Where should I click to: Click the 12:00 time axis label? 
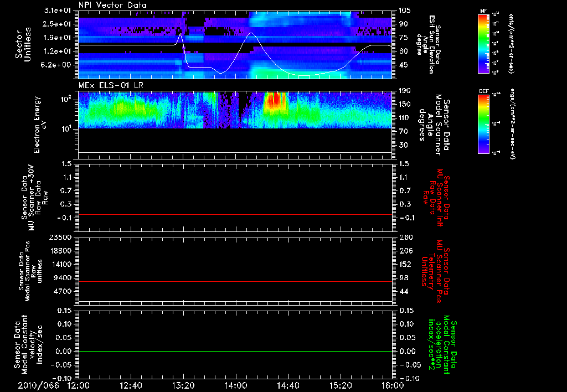(x=79, y=385)
